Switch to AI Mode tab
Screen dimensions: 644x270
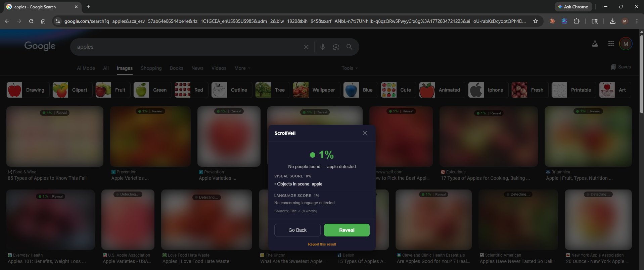point(86,68)
